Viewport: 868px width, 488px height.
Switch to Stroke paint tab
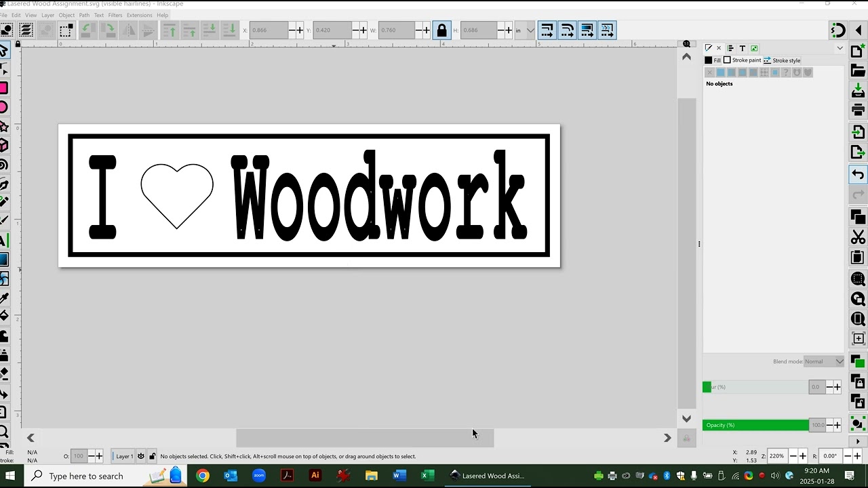[x=742, y=60]
